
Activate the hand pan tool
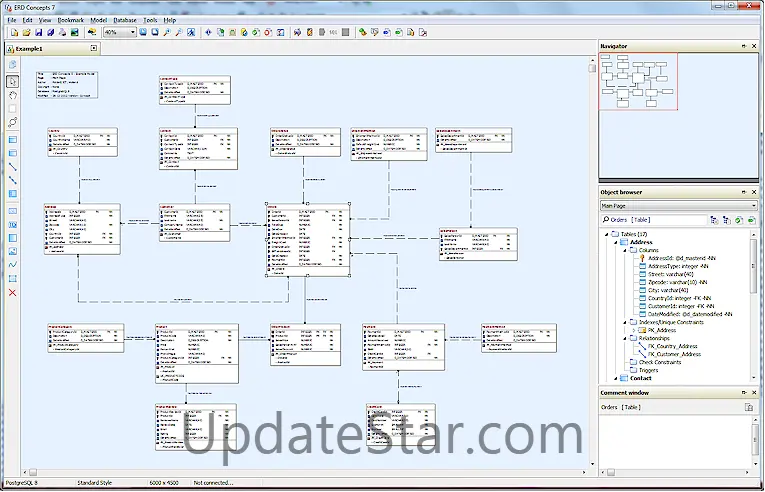coord(13,95)
